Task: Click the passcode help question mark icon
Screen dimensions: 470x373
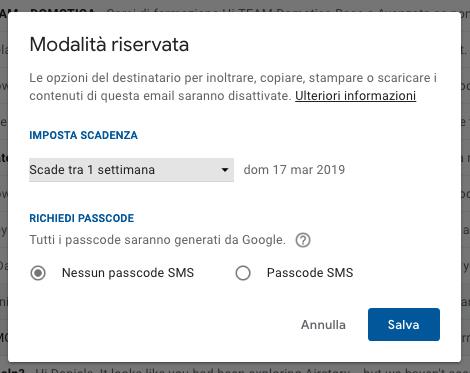Action: [303, 240]
